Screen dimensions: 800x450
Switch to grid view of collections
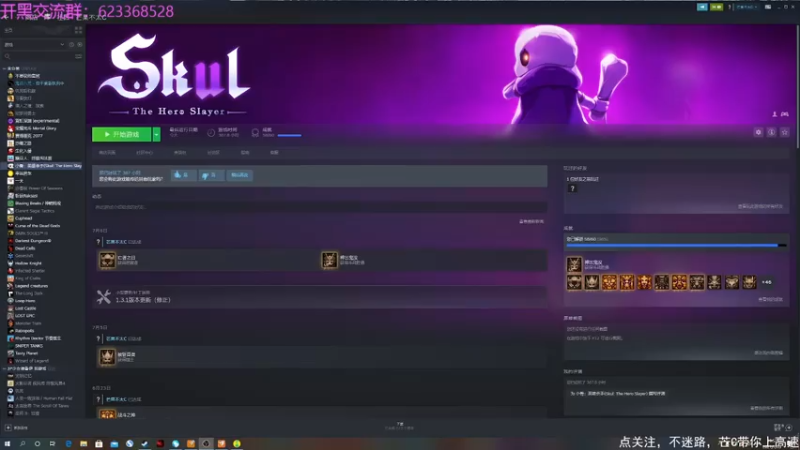pos(79,31)
